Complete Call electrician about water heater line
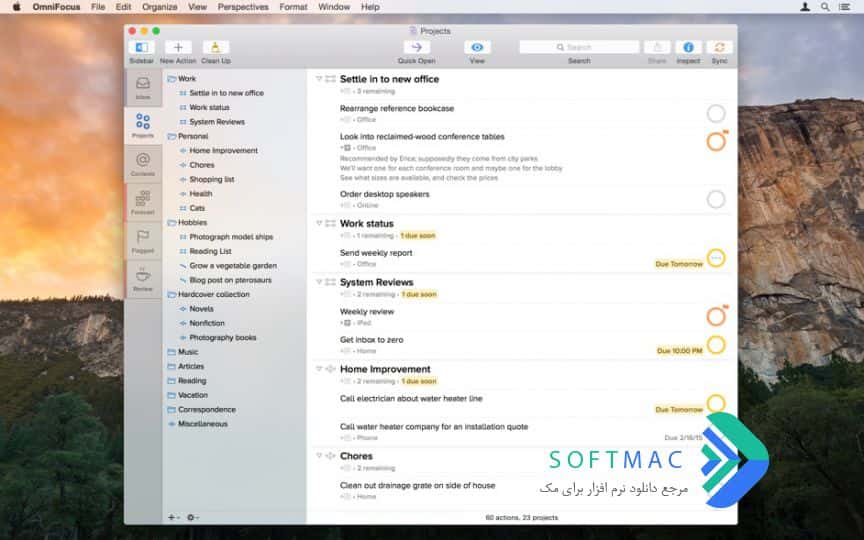Screen dimensions: 864x540 (x=716, y=403)
